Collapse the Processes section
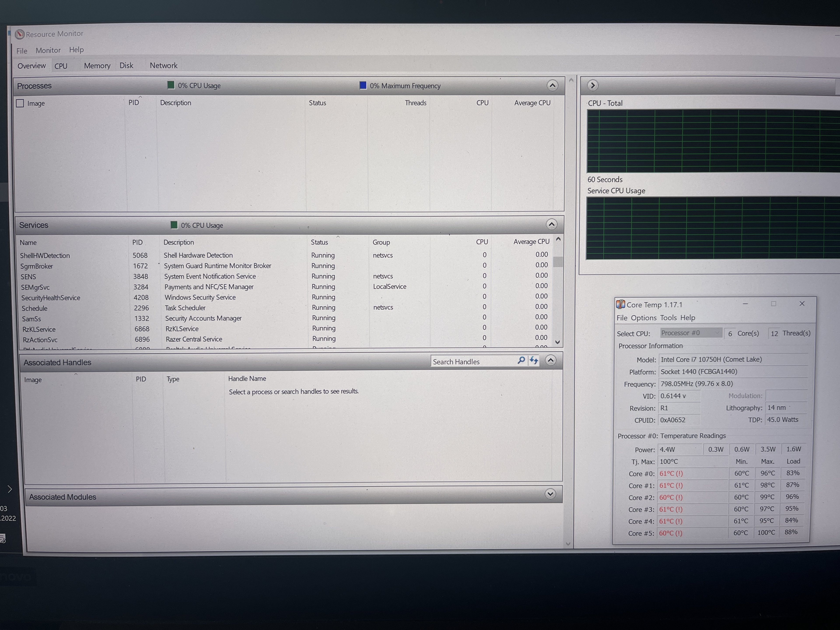 point(552,86)
